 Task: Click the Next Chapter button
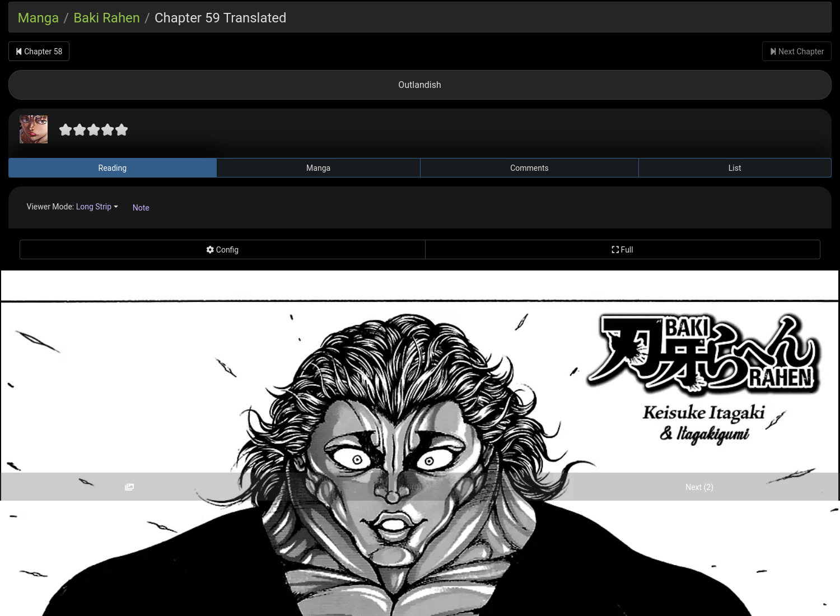[x=796, y=52]
